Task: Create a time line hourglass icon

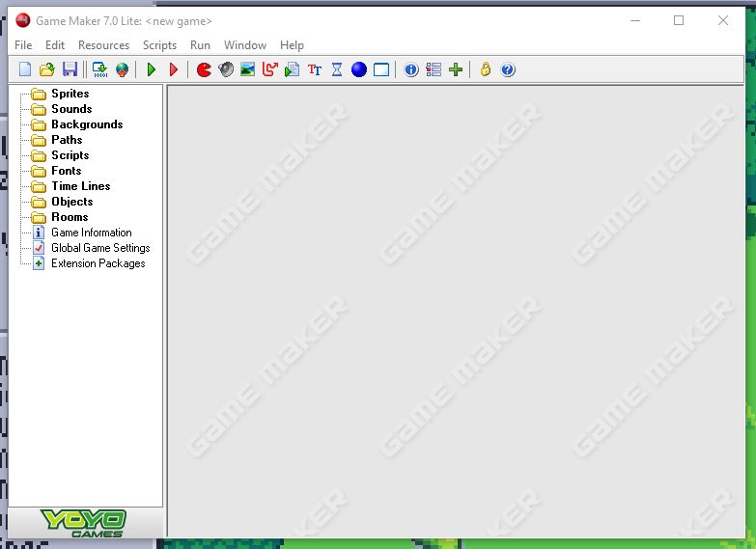Action: [337, 69]
